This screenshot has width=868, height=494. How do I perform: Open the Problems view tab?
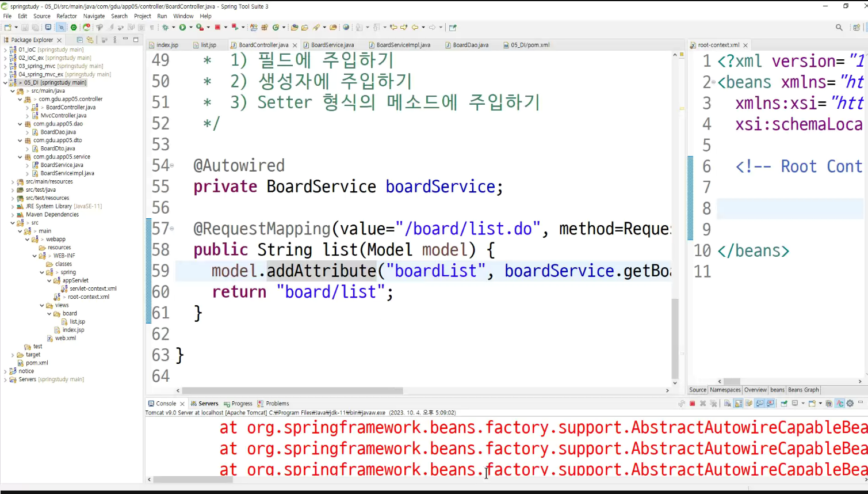(273, 404)
